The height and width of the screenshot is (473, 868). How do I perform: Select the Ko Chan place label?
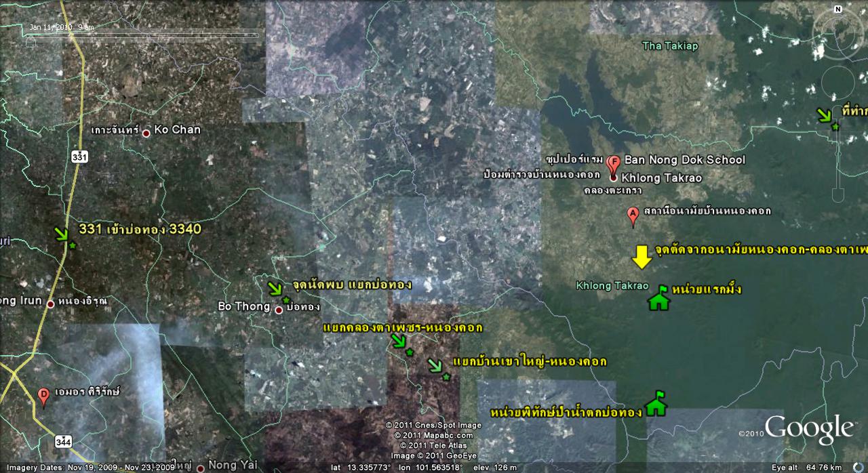tap(177, 129)
